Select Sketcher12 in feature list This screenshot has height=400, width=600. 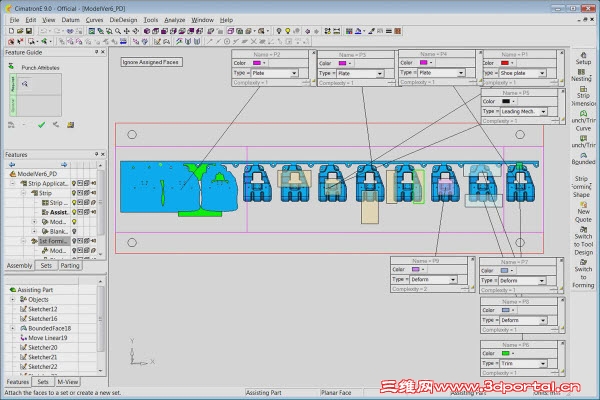[x=42, y=309]
